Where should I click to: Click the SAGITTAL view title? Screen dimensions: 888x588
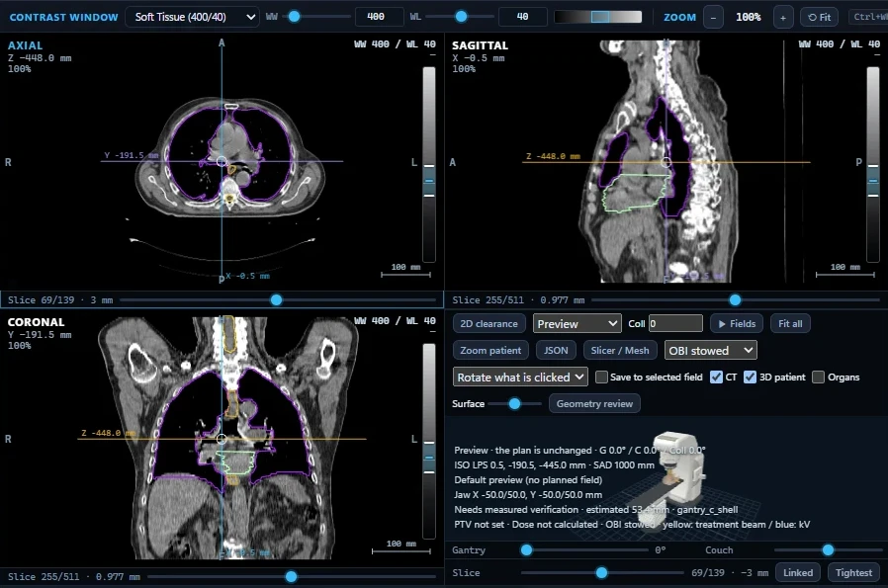click(480, 45)
